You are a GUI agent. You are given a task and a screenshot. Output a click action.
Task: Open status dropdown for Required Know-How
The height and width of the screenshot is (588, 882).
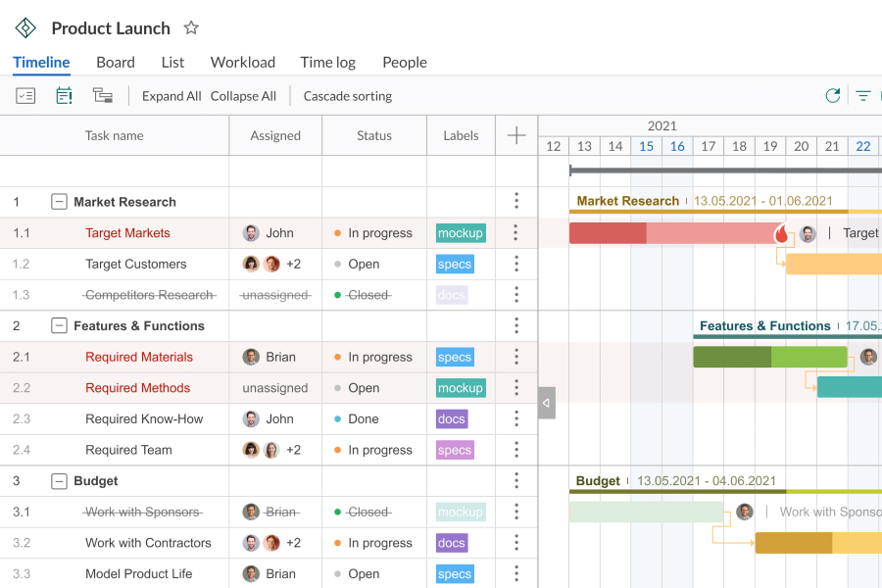pyautogui.click(x=357, y=418)
